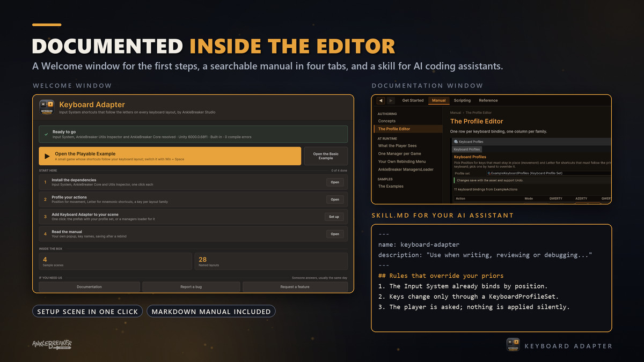This screenshot has width=644, height=362.
Task: Click the Read the manual step title
Action: pyautogui.click(x=67, y=232)
